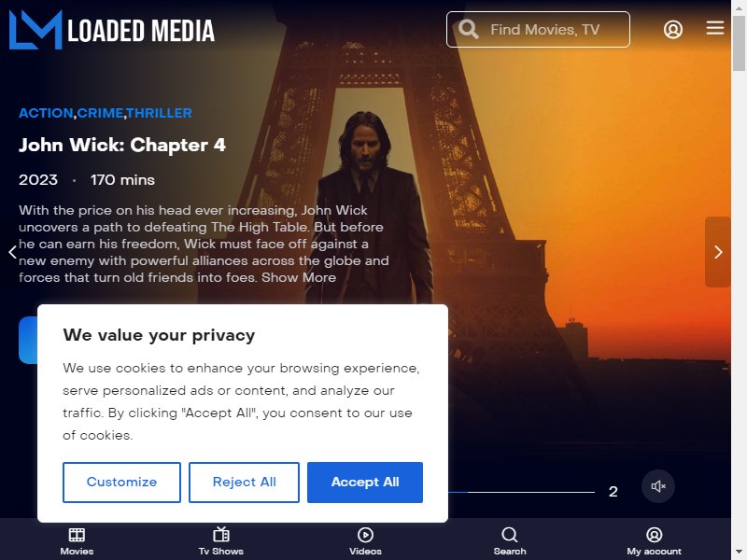Click the Loaded Media logo

(x=112, y=30)
